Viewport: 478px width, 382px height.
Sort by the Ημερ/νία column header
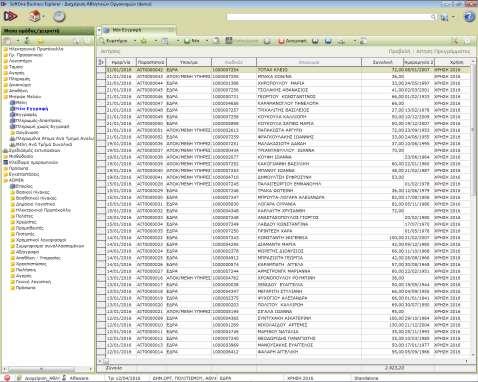click(x=121, y=62)
